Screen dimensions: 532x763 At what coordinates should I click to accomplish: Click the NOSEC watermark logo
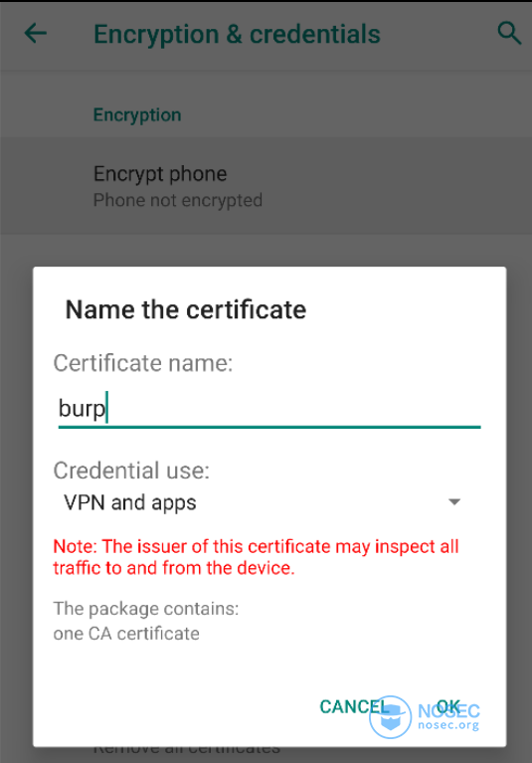pos(424,717)
